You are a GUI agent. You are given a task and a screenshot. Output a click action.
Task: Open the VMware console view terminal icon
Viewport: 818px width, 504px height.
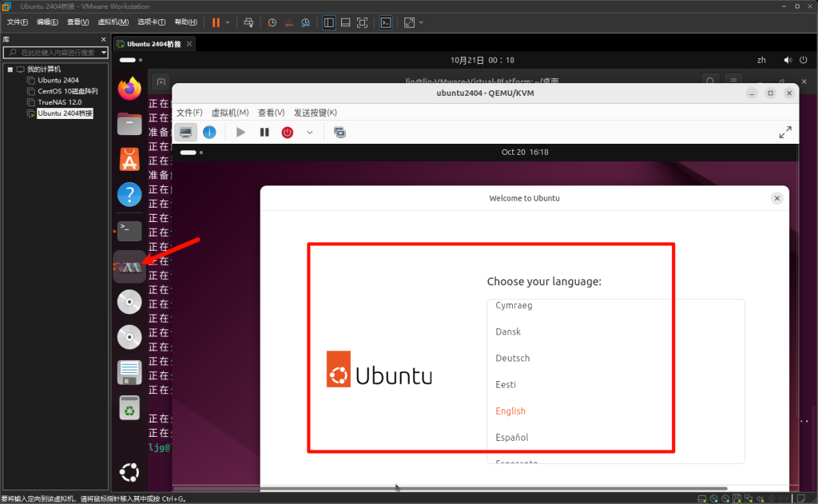point(386,22)
